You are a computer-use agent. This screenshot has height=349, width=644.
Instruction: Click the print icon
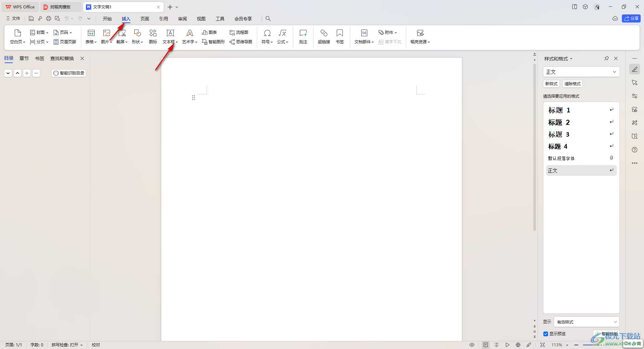click(49, 18)
